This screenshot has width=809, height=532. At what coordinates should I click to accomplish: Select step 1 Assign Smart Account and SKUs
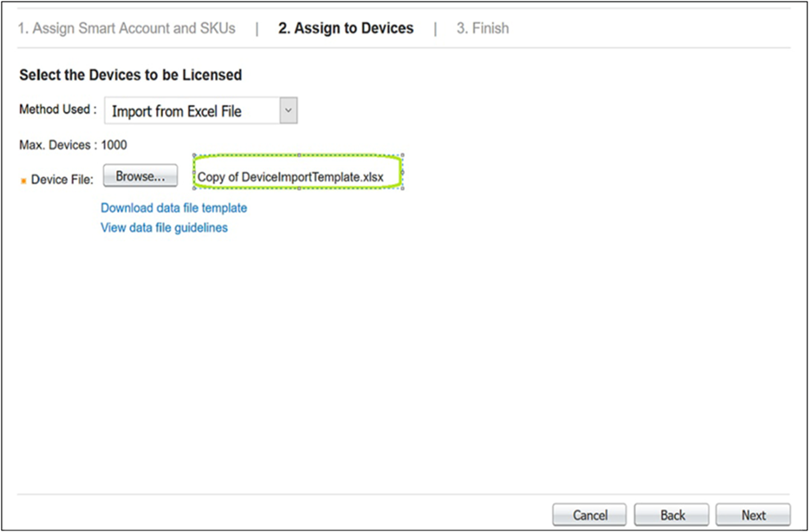tap(127, 28)
